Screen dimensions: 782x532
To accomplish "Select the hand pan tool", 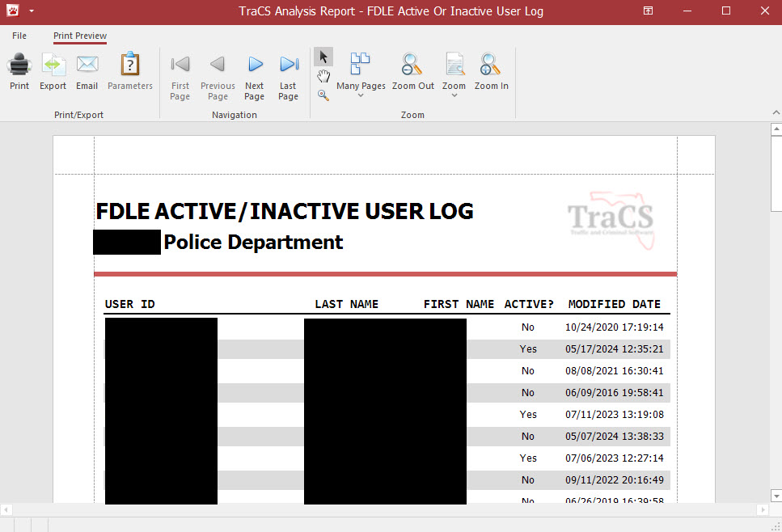I will click(x=323, y=76).
